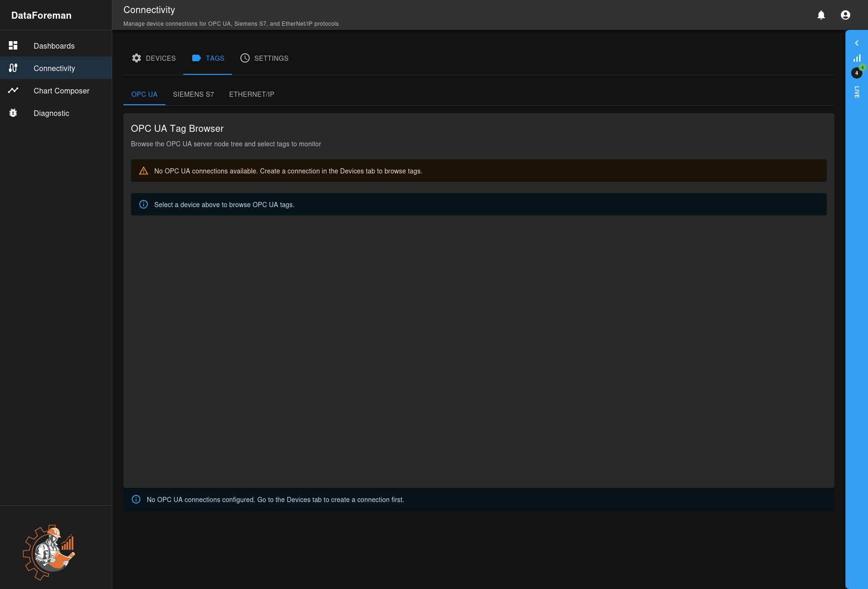Screen dimensions: 868x589
Task: Open Chart Composer via its line-chart icon
Action: click(x=13, y=90)
